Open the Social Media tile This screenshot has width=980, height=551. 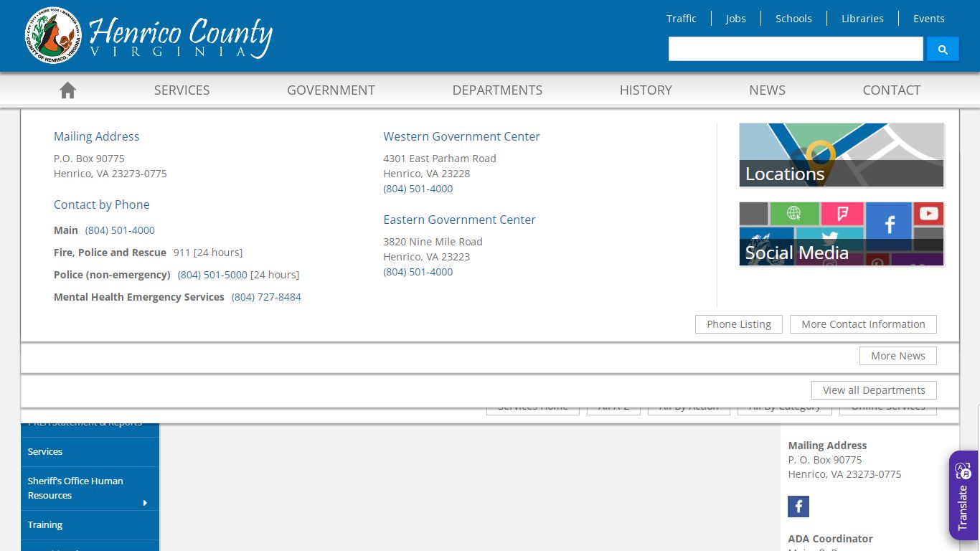click(x=842, y=234)
